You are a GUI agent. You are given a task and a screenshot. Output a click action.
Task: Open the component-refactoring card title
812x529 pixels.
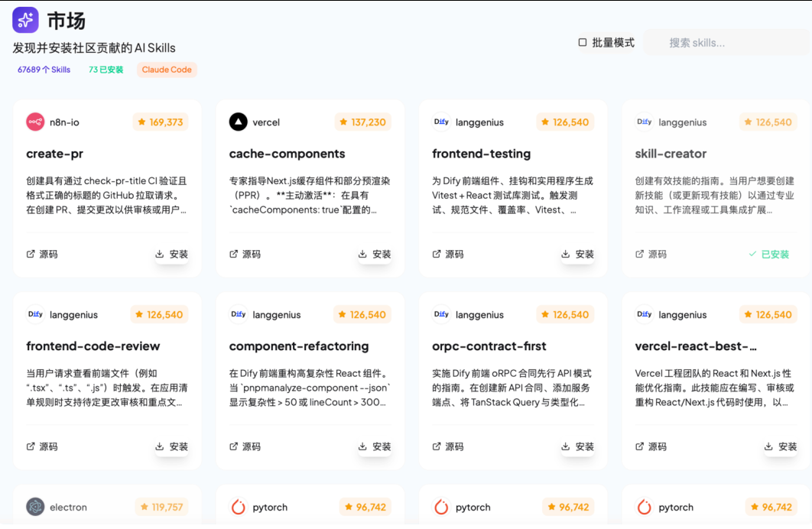click(x=299, y=346)
